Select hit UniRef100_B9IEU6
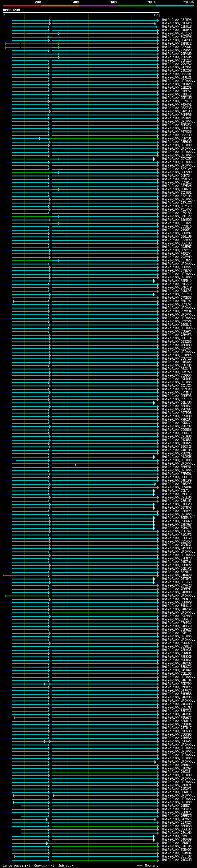 pyautogui.click(x=176, y=497)
